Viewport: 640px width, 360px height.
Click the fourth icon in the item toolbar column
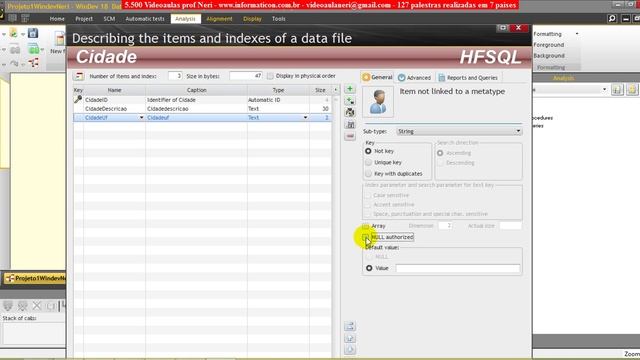350,124
